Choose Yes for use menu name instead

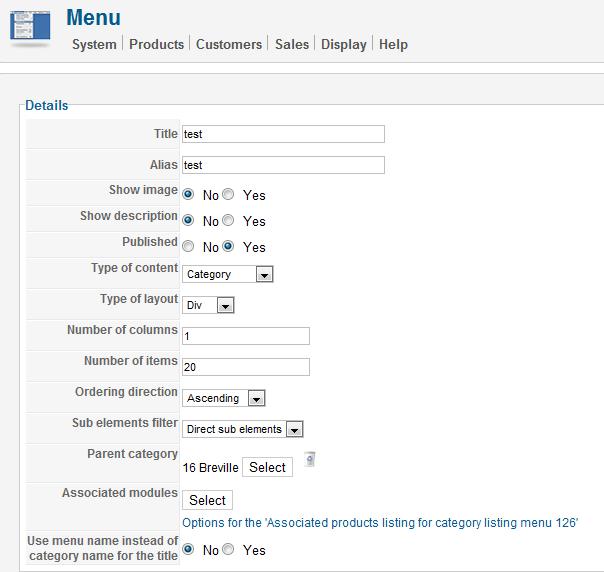(228, 549)
